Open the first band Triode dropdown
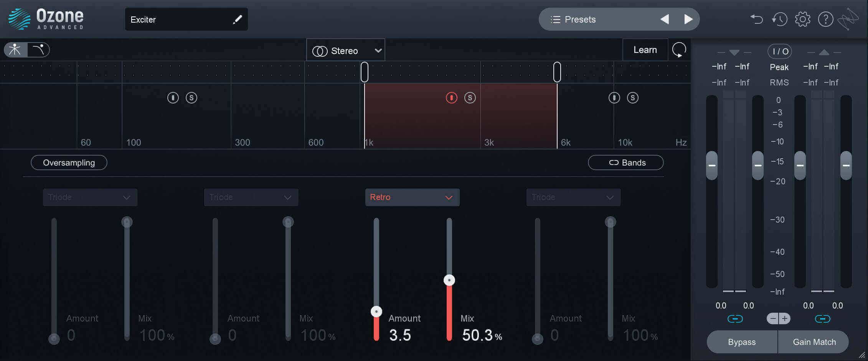 pyautogui.click(x=90, y=197)
